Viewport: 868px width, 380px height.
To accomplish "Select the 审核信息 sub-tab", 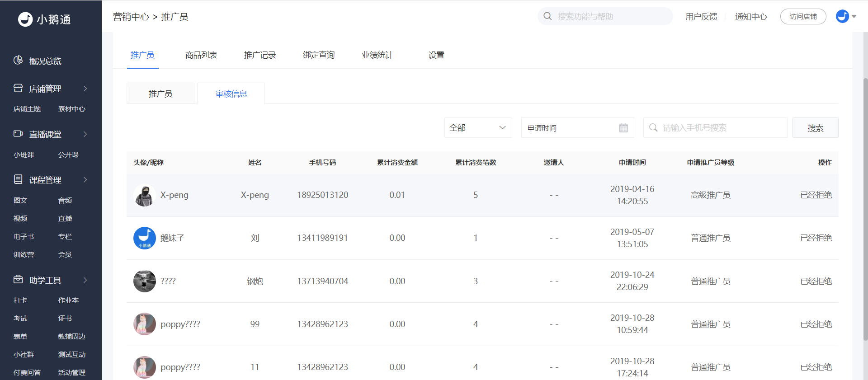I will coord(231,94).
